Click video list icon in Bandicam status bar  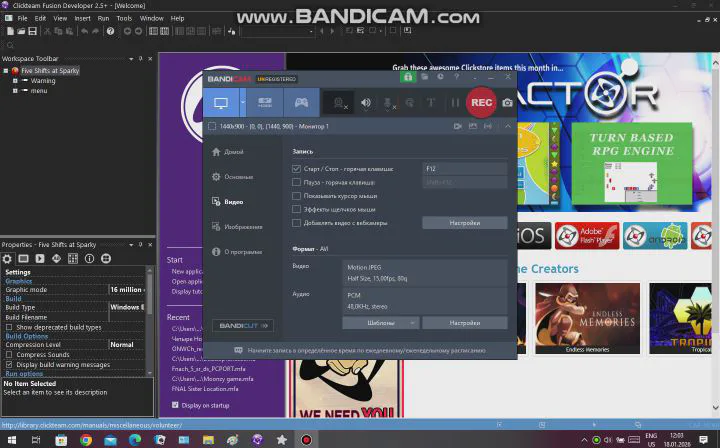(458, 126)
